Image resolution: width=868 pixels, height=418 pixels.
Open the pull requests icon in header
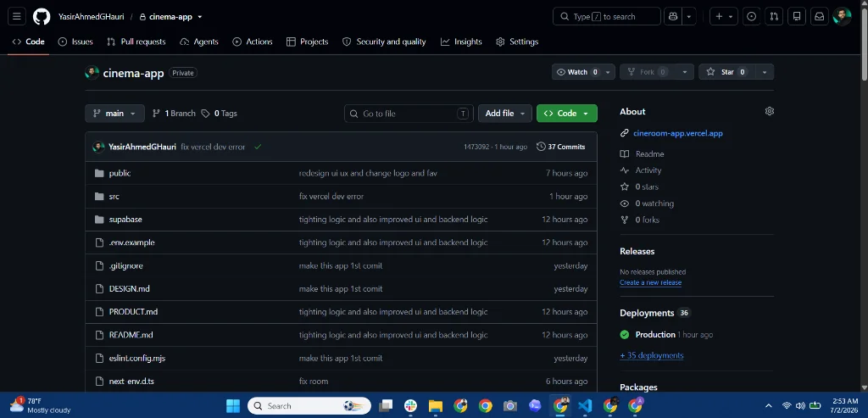click(x=774, y=17)
